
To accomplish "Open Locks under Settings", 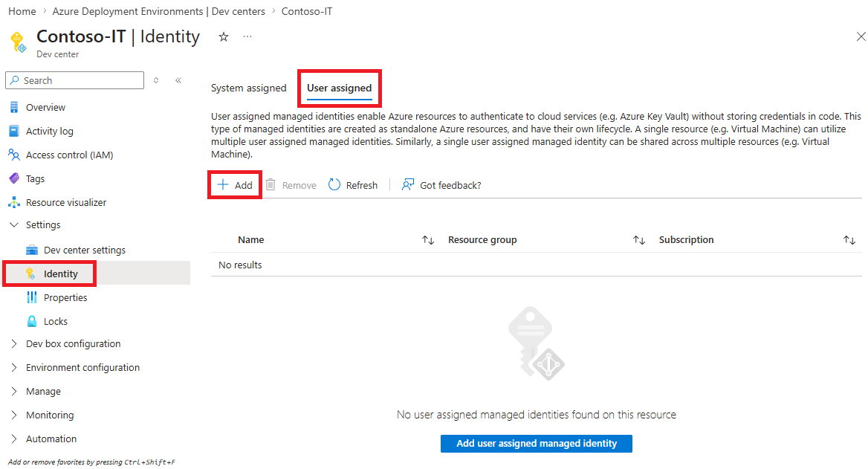I will pyautogui.click(x=55, y=322).
